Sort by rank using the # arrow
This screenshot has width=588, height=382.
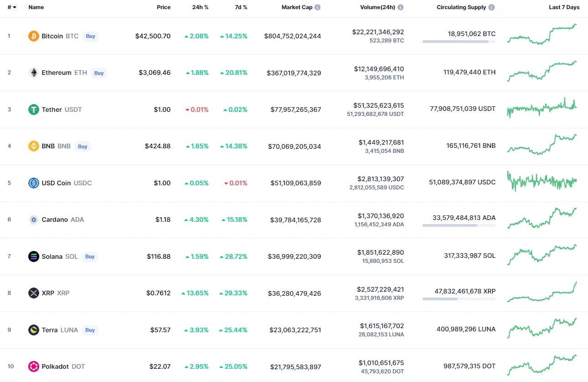[x=15, y=7]
